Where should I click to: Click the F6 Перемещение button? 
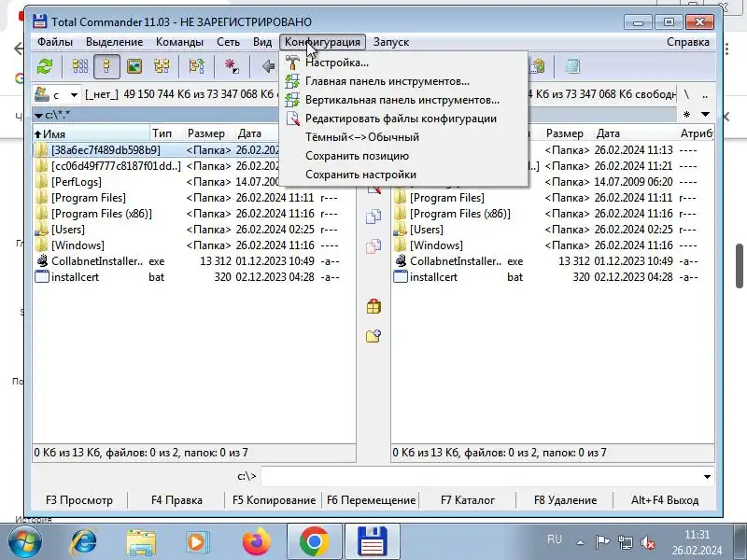click(371, 500)
